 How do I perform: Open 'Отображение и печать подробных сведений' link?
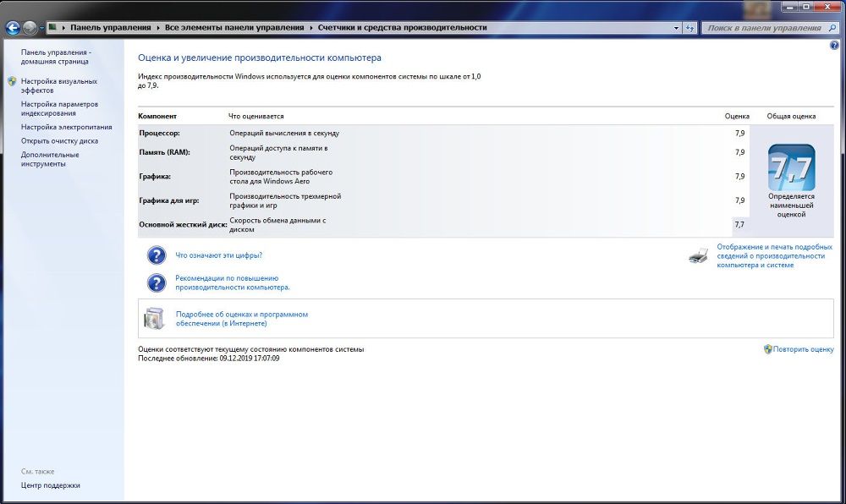pos(774,255)
